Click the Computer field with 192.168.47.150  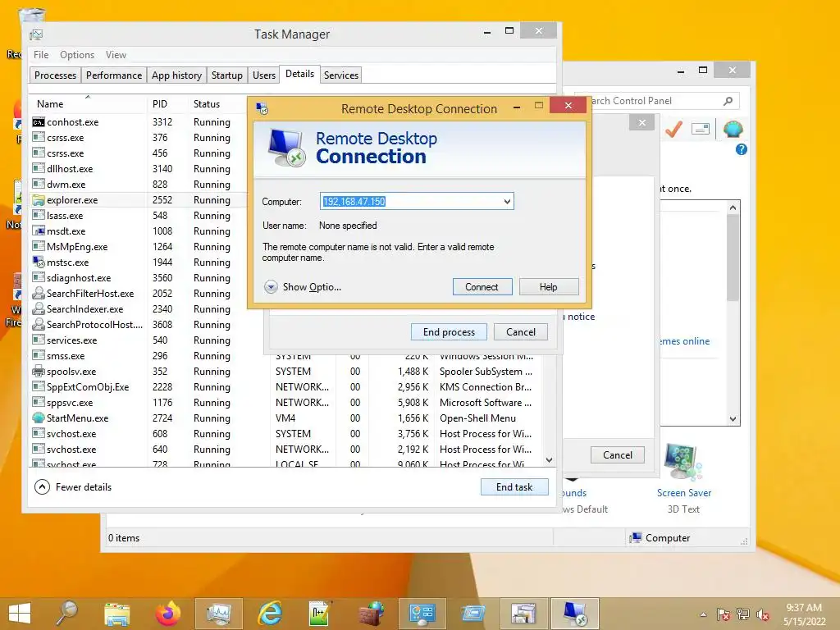(x=417, y=202)
